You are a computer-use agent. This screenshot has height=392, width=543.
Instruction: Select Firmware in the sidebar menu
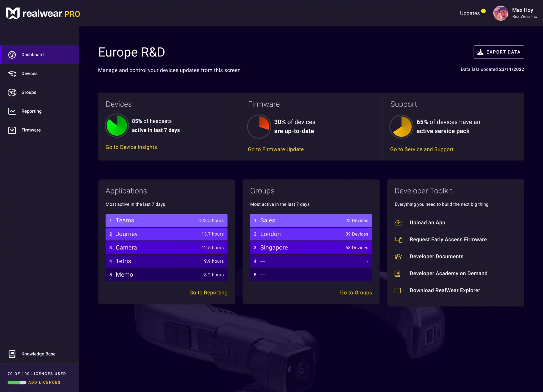pyautogui.click(x=40, y=130)
